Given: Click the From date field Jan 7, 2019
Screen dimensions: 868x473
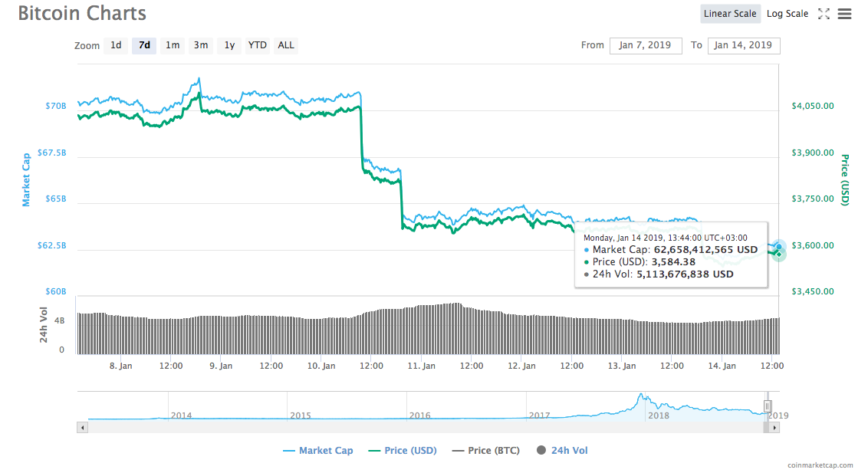Looking at the screenshot, I should pos(646,45).
